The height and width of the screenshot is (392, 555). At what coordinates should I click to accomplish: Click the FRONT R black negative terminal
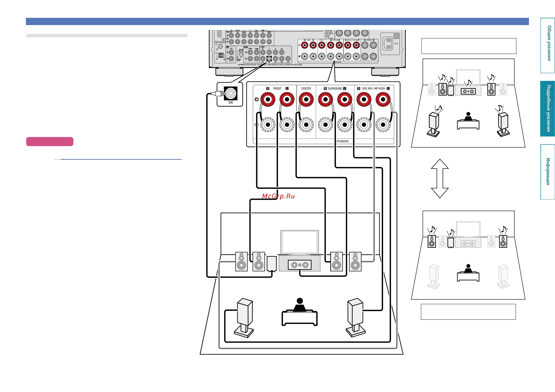tap(268, 125)
